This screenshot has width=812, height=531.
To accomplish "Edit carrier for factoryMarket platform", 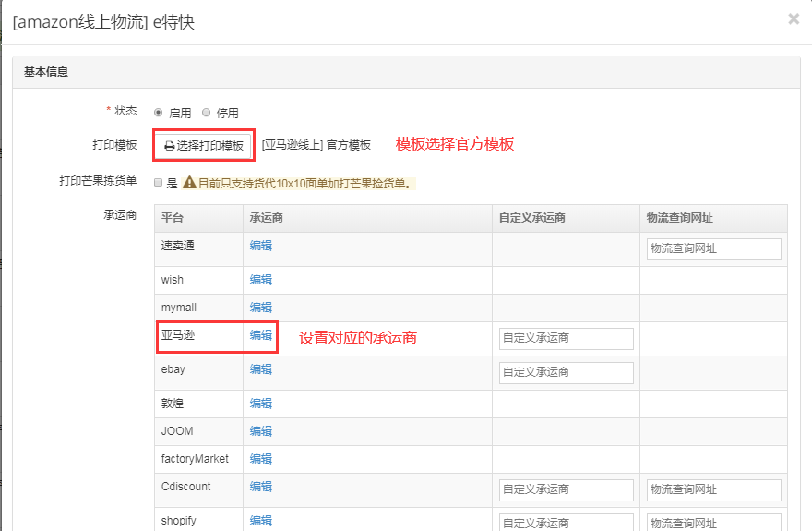I will (x=261, y=459).
